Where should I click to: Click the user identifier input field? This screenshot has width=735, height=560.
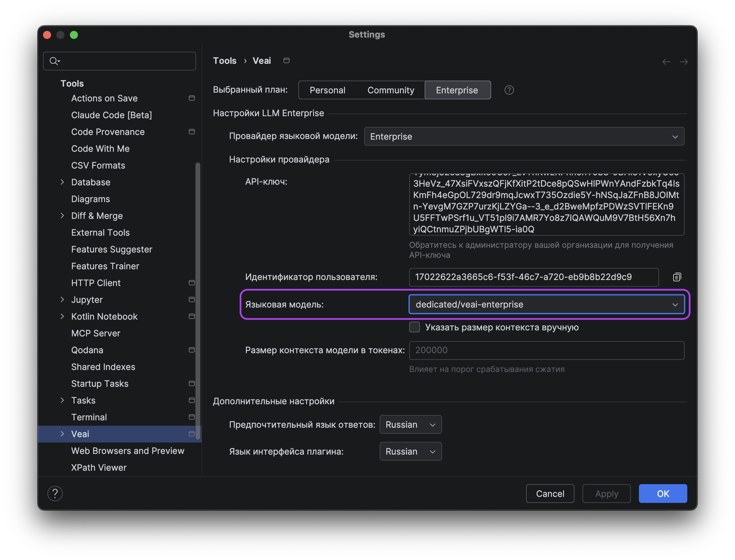534,277
